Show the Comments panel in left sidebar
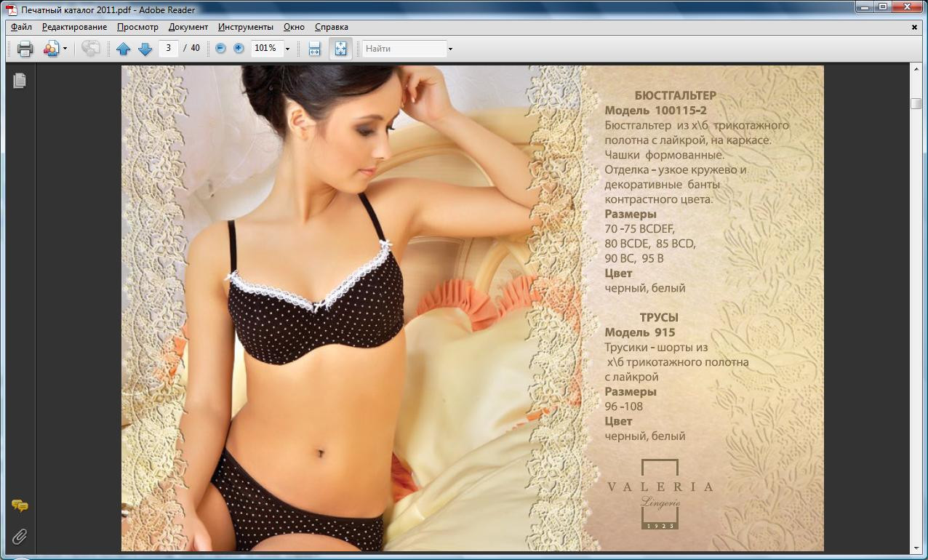This screenshot has height=560, width=928. (20, 505)
